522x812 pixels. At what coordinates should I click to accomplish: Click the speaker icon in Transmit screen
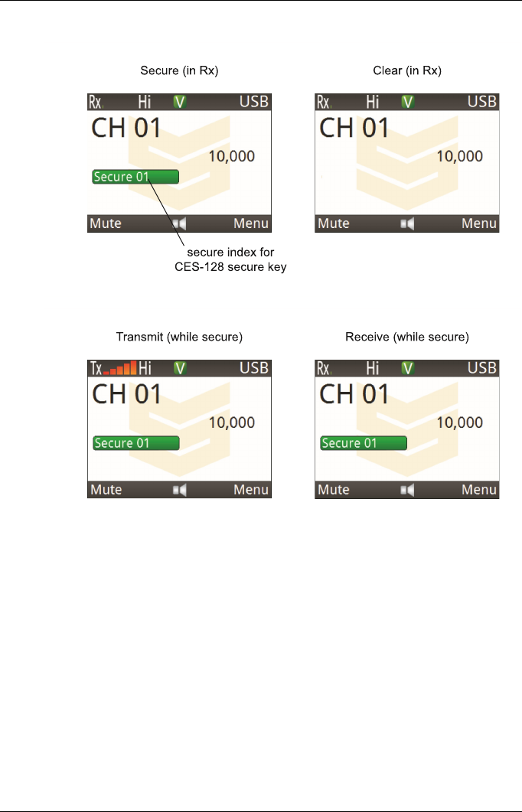coord(180,490)
